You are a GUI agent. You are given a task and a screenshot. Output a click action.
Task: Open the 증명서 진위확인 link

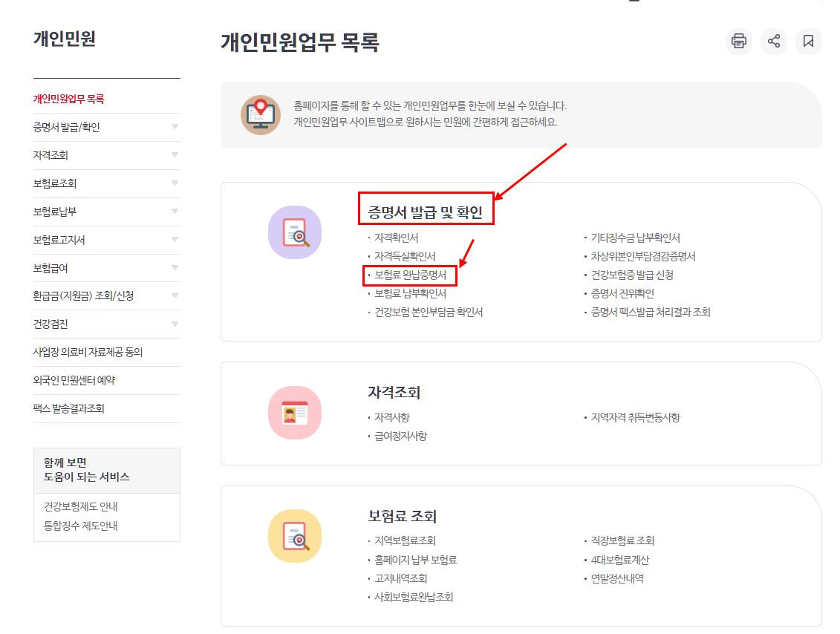coord(622,293)
